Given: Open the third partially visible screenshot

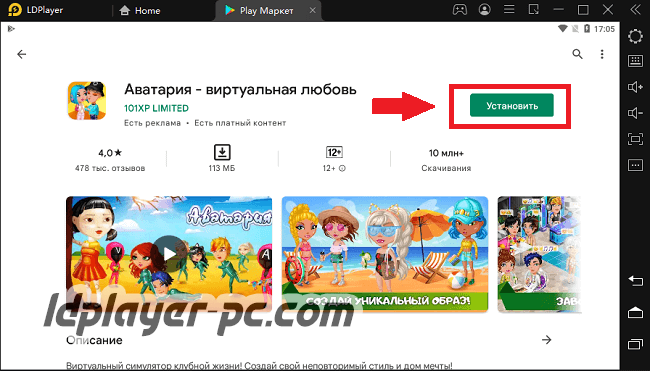Looking at the screenshot, I should tap(539, 254).
